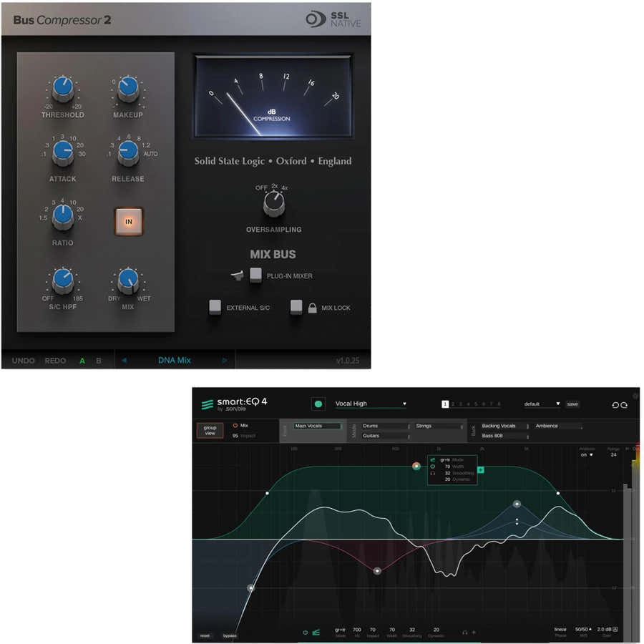Click the 95 Impact value
Image resolution: width=644 pixels, height=644 pixels.
235,436
